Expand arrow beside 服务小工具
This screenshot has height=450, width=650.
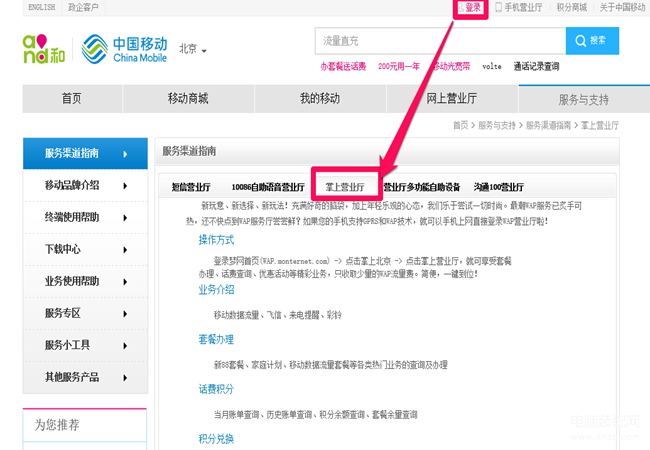click(125, 346)
